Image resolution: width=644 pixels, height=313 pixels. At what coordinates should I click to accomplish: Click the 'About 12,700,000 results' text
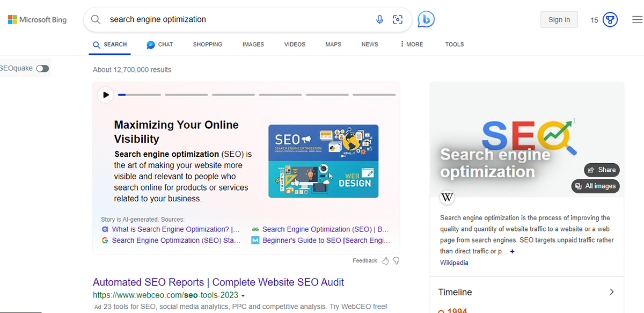132,70
